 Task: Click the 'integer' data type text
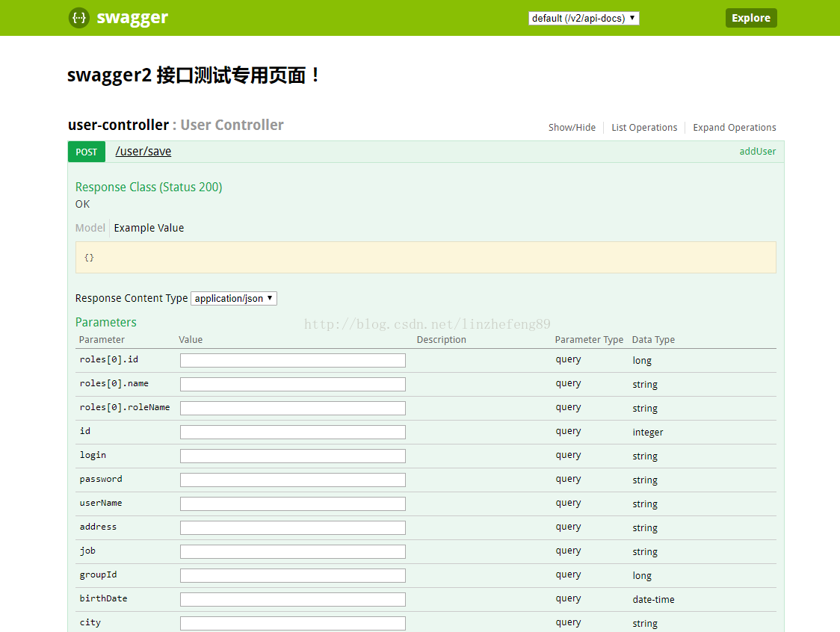pyautogui.click(x=648, y=433)
